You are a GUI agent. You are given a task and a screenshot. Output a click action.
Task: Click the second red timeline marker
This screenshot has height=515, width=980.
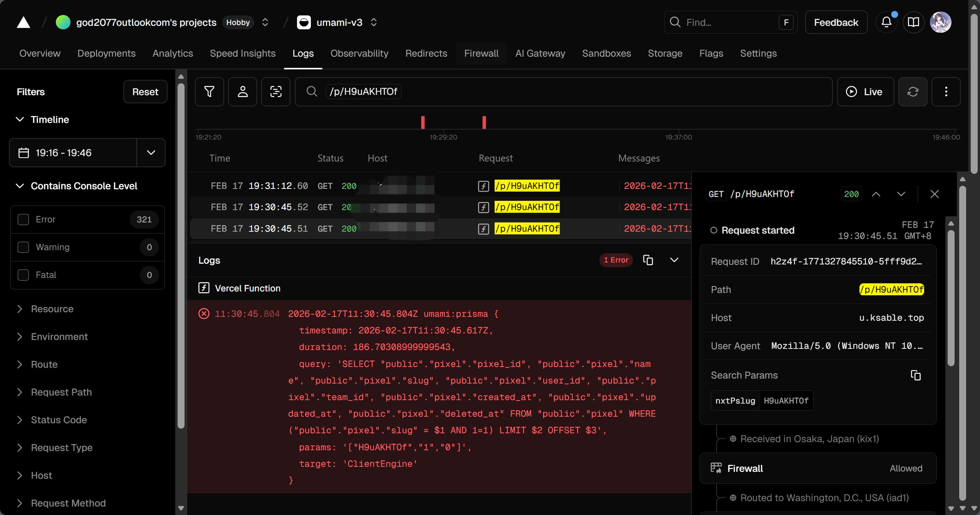pos(484,122)
